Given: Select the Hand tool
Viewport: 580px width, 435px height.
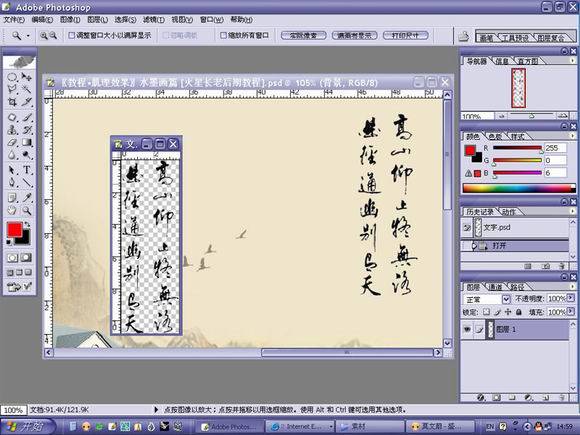Looking at the screenshot, I should pos(12,210).
